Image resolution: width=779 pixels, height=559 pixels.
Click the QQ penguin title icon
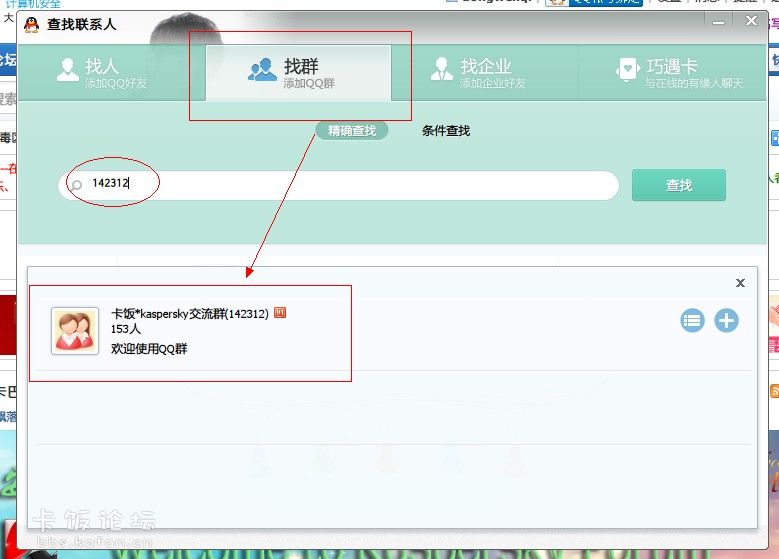(x=31, y=24)
